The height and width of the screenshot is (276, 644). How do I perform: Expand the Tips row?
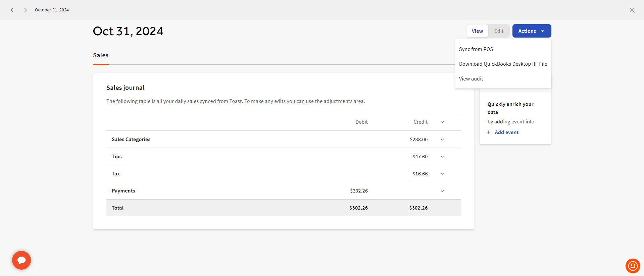[x=442, y=157]
